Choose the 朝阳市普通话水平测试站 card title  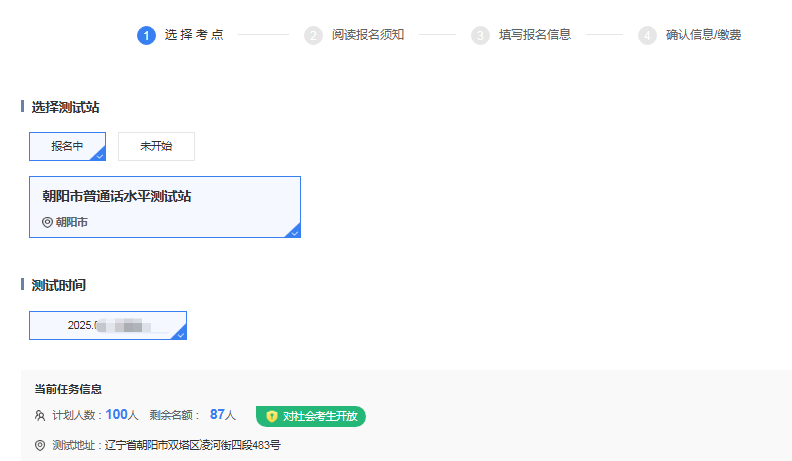[x=117, y=196]
